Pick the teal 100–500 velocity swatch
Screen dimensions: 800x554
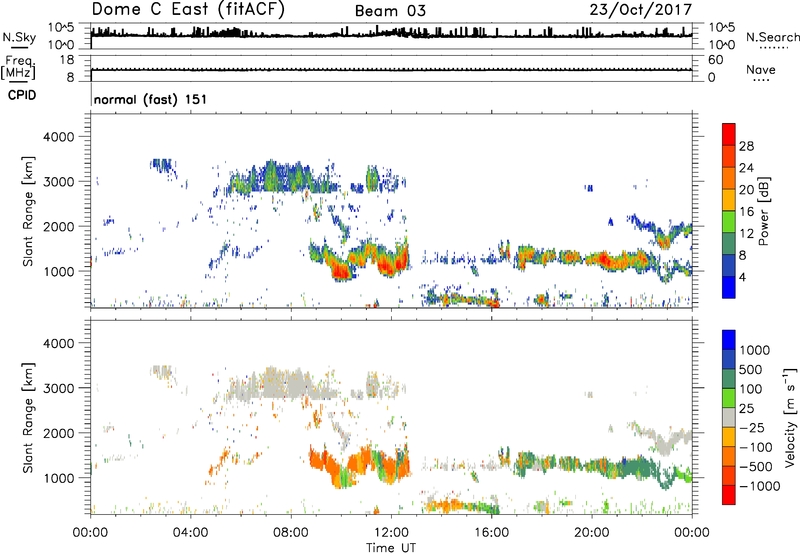coord(729,379)
